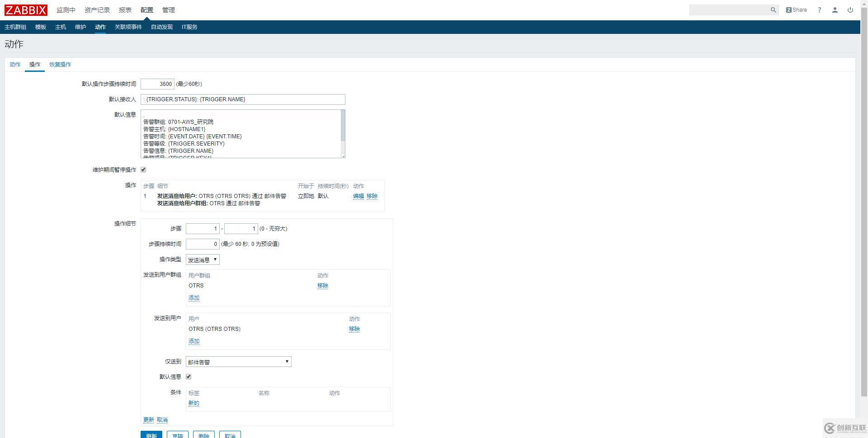Go to IT服务 submenu

189,27
